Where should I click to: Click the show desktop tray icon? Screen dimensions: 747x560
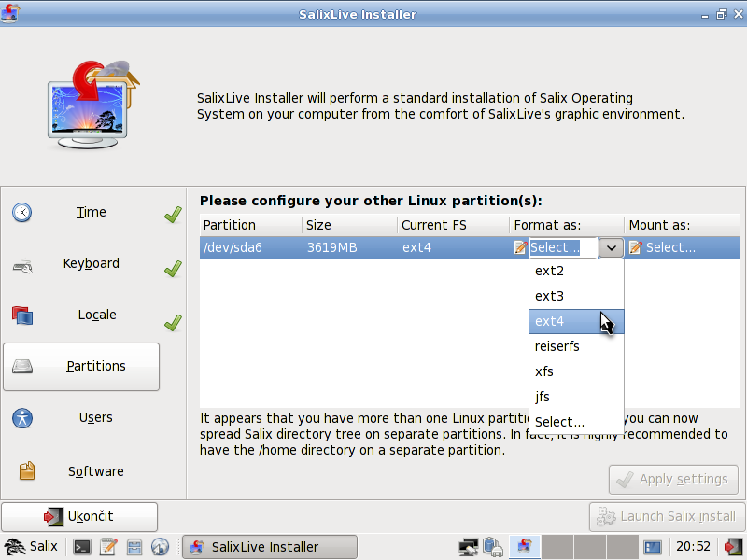click(652, 547)
